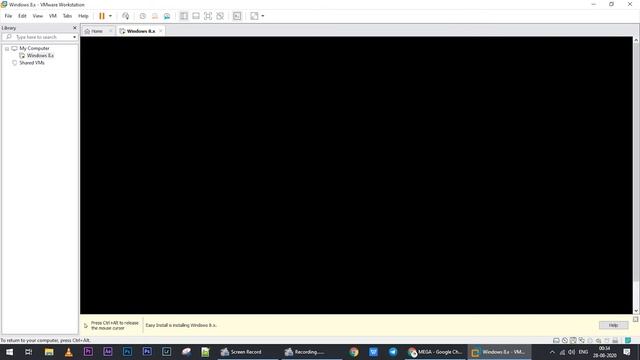Collapse the My Computer tree node
The height and width of the screenshot is (360, 640).
[7, 49]
